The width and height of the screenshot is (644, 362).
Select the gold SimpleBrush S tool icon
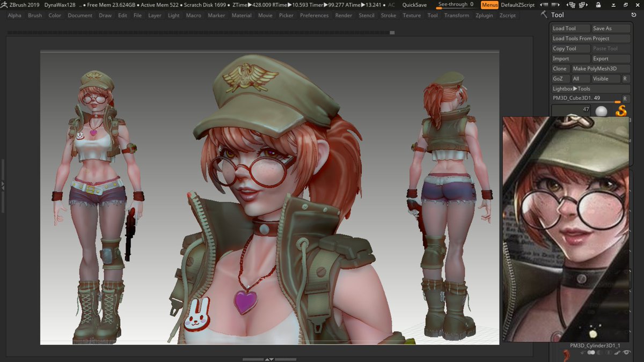621,111
